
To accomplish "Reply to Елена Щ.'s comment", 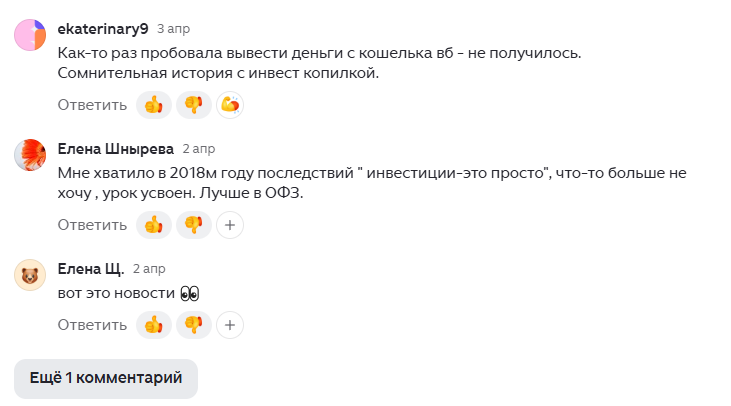I will tap(92, 325).
